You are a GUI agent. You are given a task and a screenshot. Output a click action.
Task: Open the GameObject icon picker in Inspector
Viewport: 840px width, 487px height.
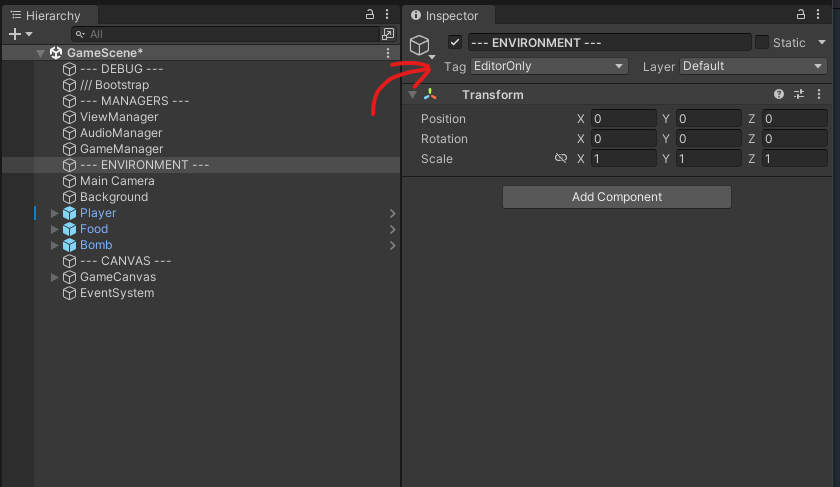[422, 47]
